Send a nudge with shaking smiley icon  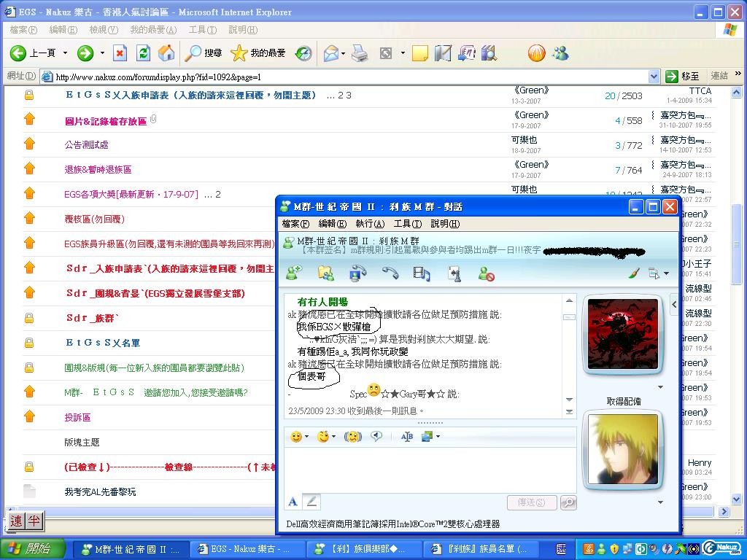tap(353, 437)
